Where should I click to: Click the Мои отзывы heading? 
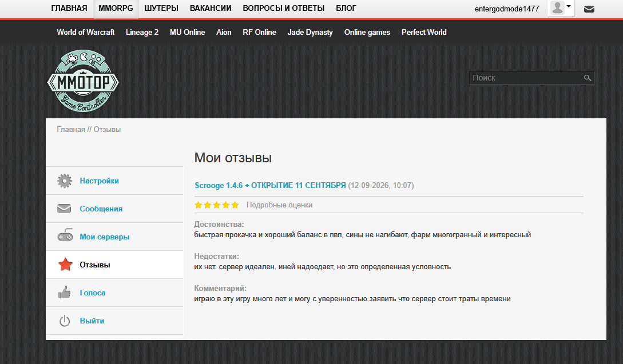(233, 158)
